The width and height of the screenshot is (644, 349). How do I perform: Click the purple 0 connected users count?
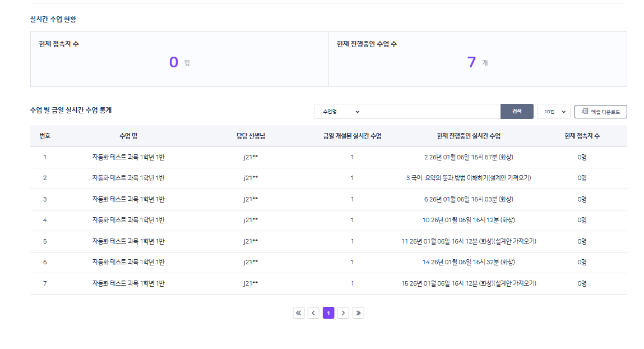point(174,62)
